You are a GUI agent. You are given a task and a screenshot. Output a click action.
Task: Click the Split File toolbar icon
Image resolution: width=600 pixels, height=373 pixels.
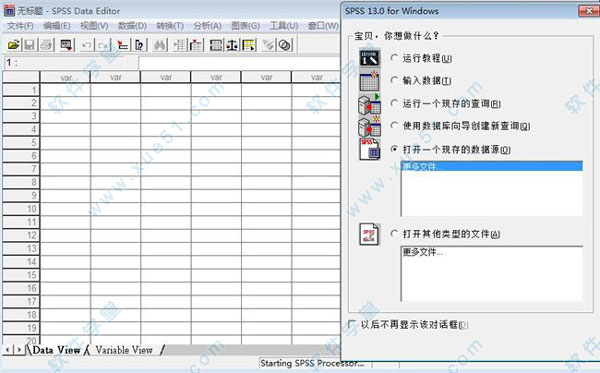point(216,45)
